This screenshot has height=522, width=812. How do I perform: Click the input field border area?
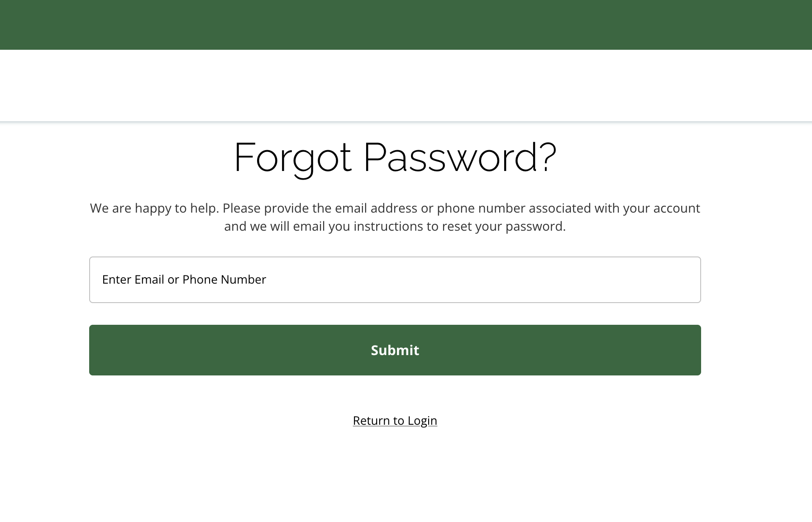tap(395, 258)
